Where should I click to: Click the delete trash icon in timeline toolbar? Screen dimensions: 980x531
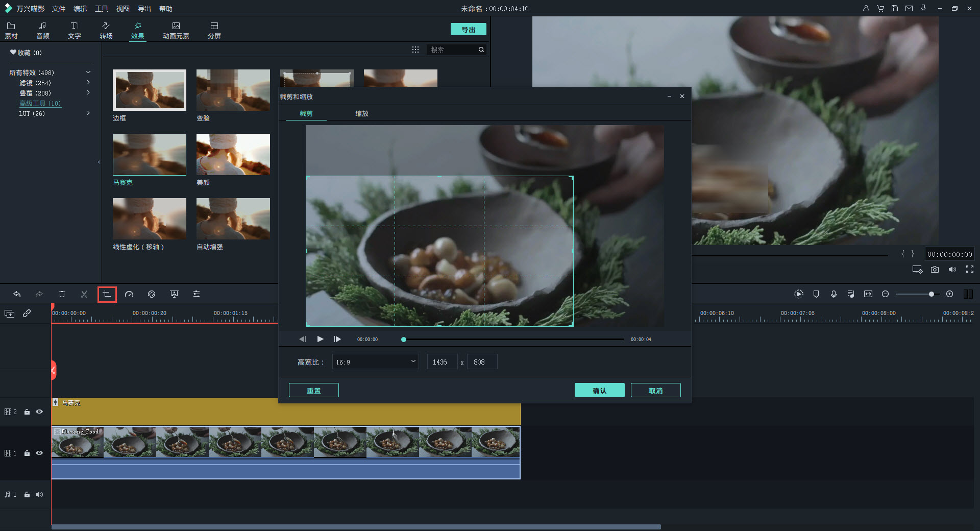click(x=62, y=294)
